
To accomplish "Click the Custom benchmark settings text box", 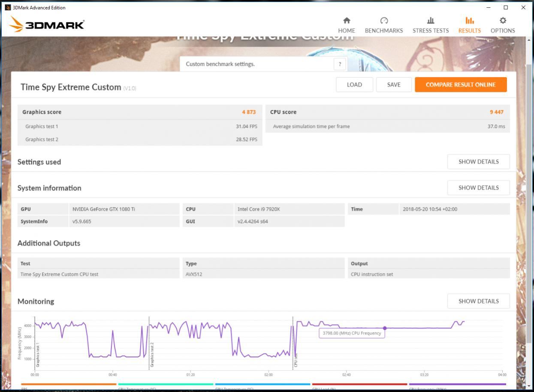I will coord(262,64).
